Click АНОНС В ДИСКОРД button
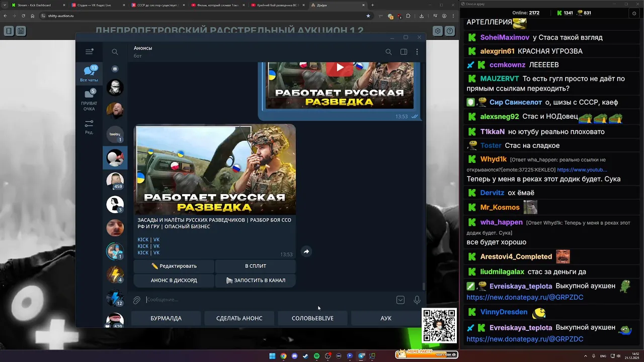The image size is (644, 362). [174, 280]
